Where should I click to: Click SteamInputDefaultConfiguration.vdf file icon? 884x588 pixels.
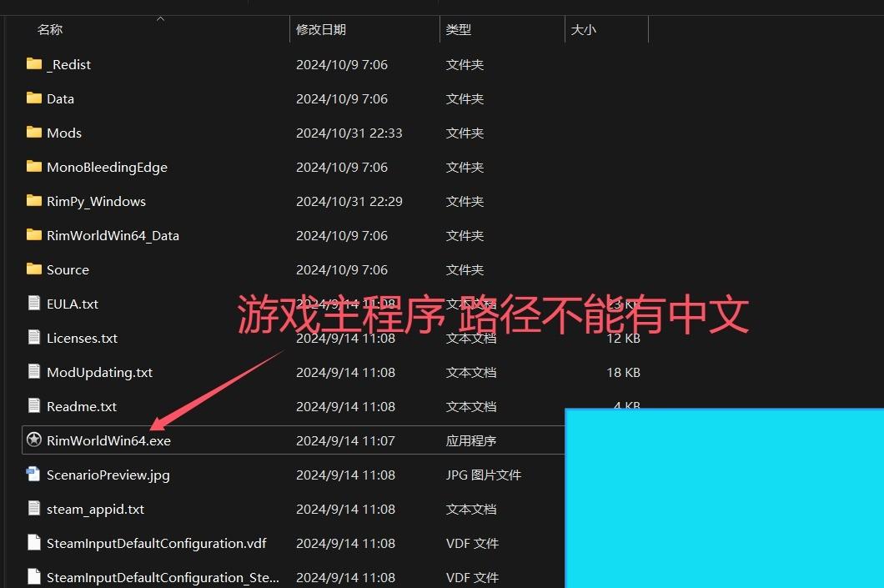(34, 543)
